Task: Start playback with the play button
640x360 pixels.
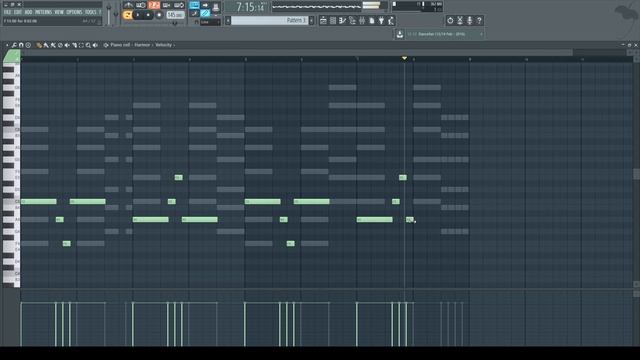Action: pyautogui.click(x=138, y=15)
